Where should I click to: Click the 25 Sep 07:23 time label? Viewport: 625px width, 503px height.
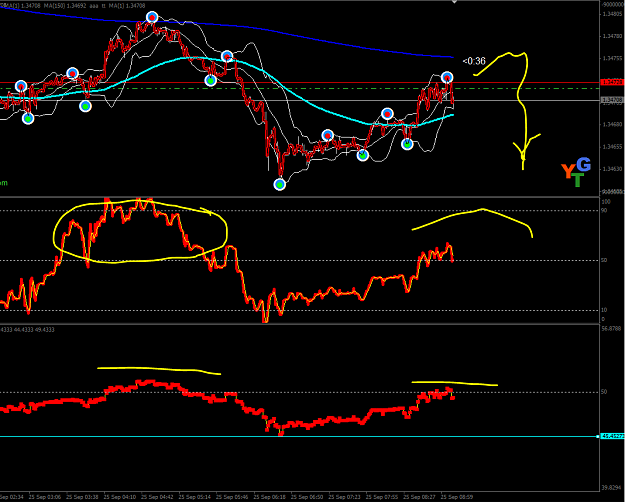coord(345,497)
